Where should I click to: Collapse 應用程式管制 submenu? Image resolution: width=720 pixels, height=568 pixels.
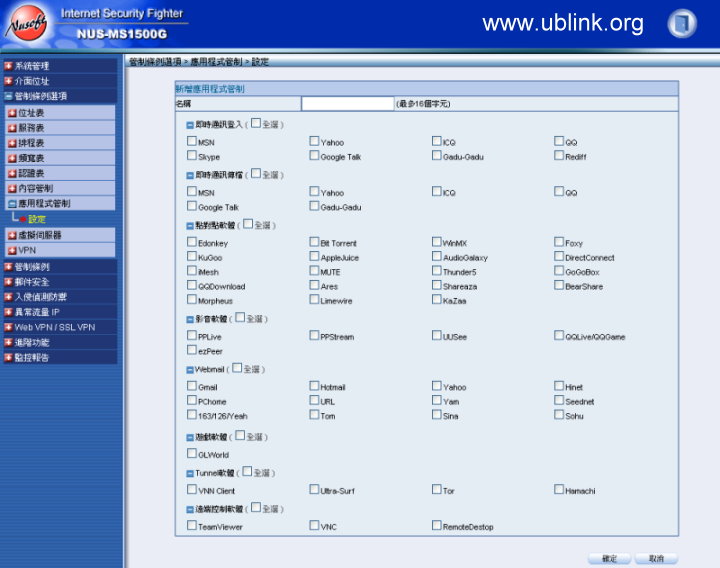60,203
